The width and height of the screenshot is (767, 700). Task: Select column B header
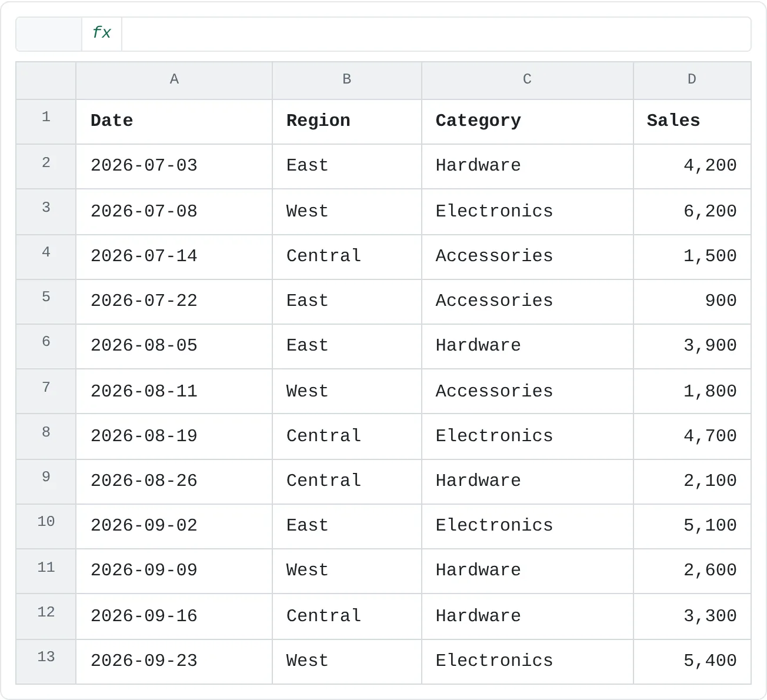pyautogui.click(x=347, y=80)
